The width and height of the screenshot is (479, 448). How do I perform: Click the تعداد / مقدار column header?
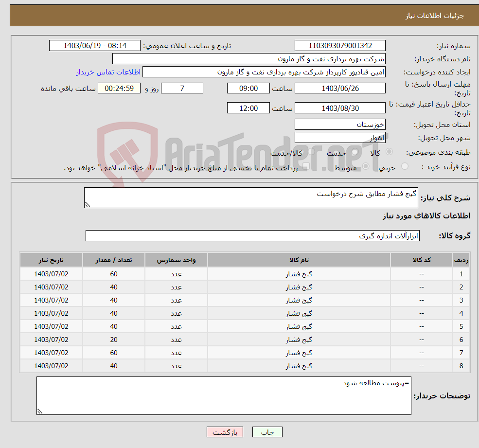pos(114,260)
